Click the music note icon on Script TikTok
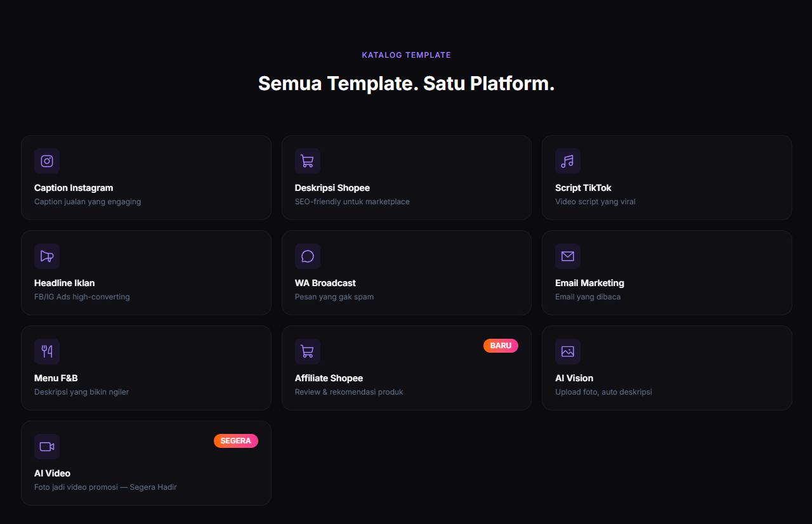The image size is (812, 524). (x=568, y=161)
